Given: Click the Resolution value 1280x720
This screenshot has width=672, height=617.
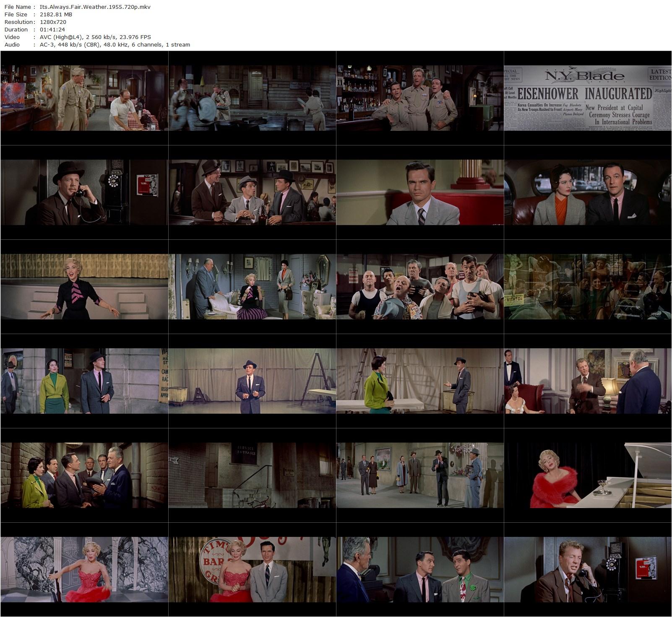Looking at the screenshot, I should [x=53, y=22].
